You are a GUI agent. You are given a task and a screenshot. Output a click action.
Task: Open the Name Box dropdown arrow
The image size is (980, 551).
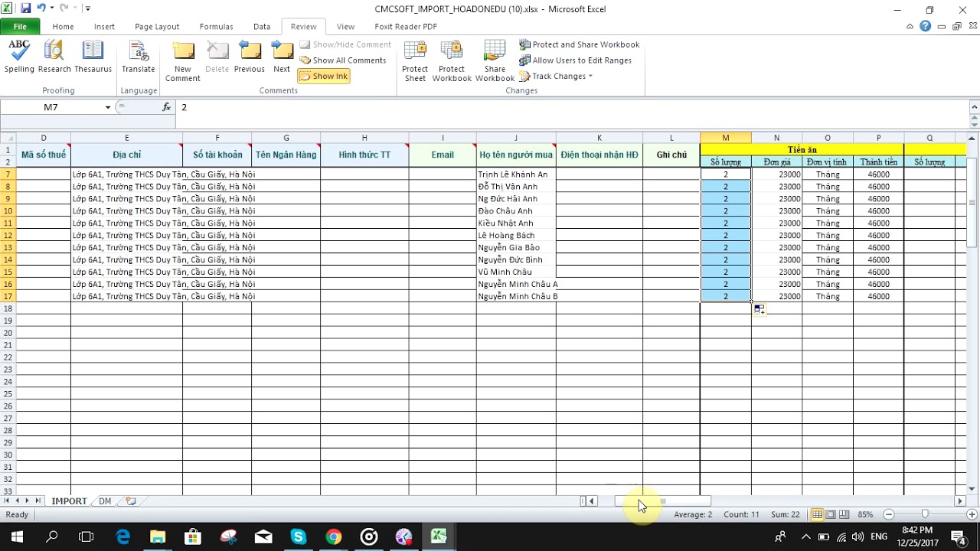[x=108, y=107]
